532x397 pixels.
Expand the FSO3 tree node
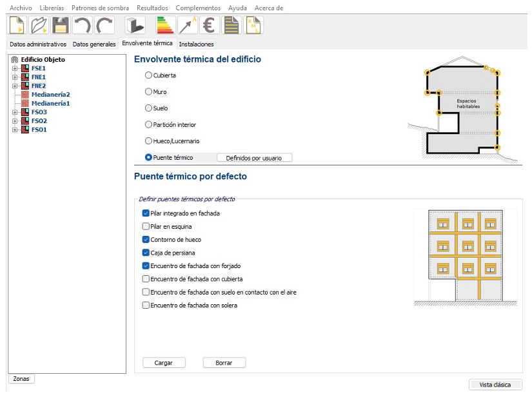[14, 112]
